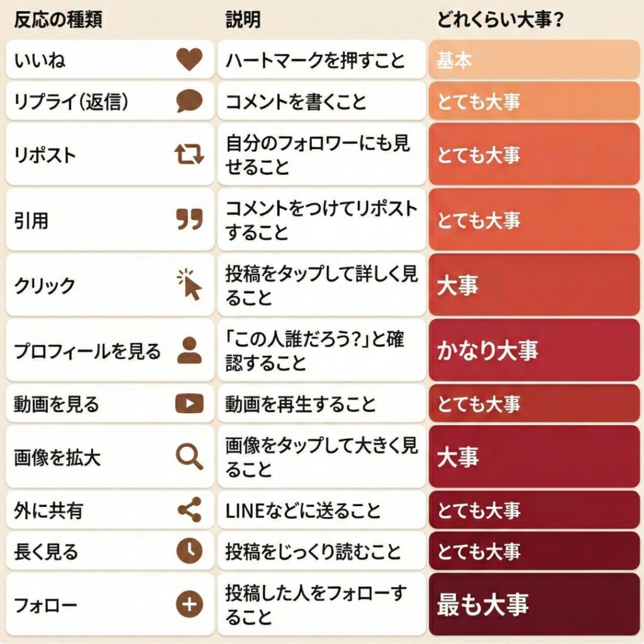Click the 説明 column header
The width and height of the screenshot is (644, 644).
click(x=243, y=20)
